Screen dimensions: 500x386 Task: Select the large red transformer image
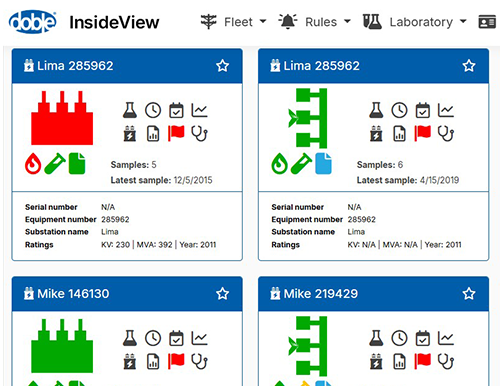tap(62, 118)
